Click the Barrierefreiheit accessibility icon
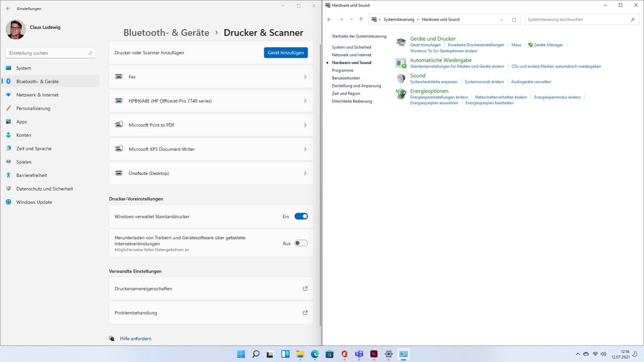The image size is (644, 362). (8, 175)
